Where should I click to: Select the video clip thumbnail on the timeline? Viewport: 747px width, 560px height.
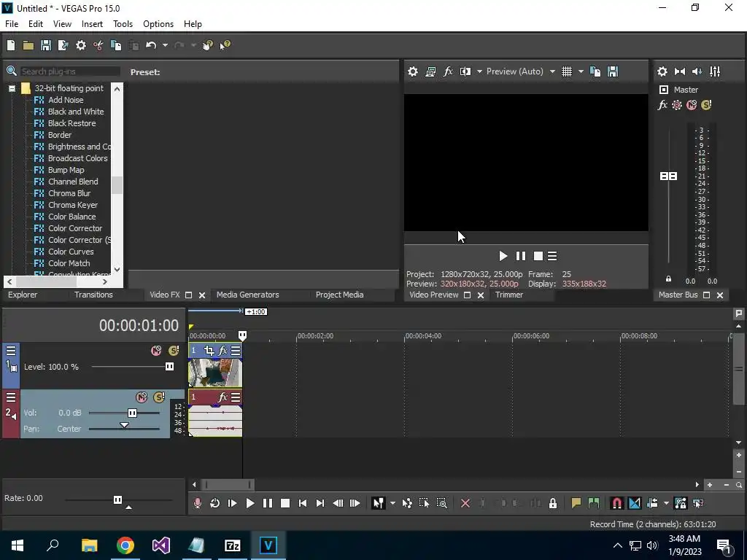[215, 373]
